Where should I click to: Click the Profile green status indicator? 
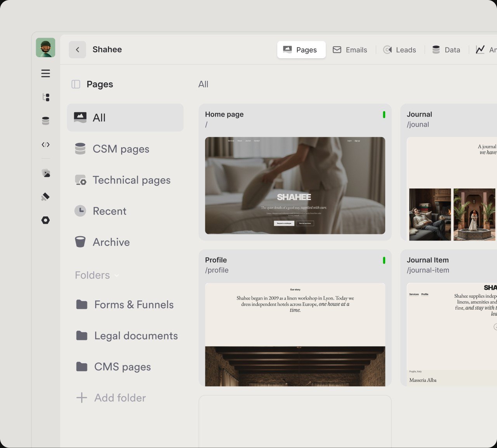click(x=384, y=260)
